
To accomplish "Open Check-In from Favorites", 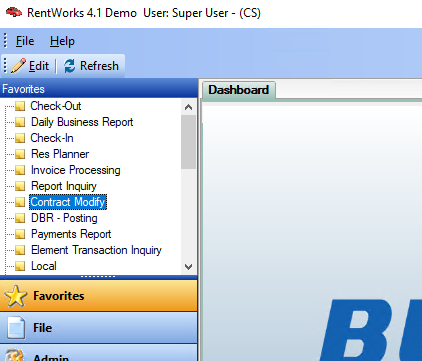I will [52, 138].
